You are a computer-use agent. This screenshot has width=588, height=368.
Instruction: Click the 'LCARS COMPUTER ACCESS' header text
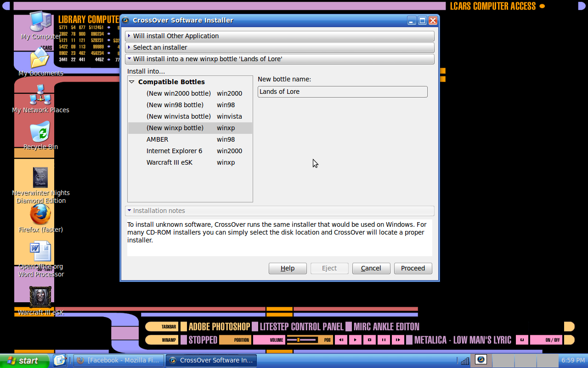pos(493,6)
